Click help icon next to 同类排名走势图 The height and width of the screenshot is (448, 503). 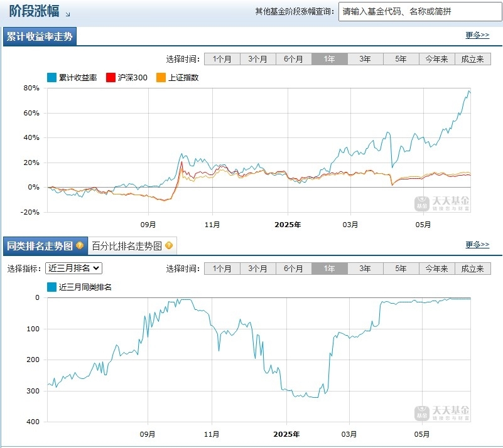pyautogui.click(x=80, y=245)
